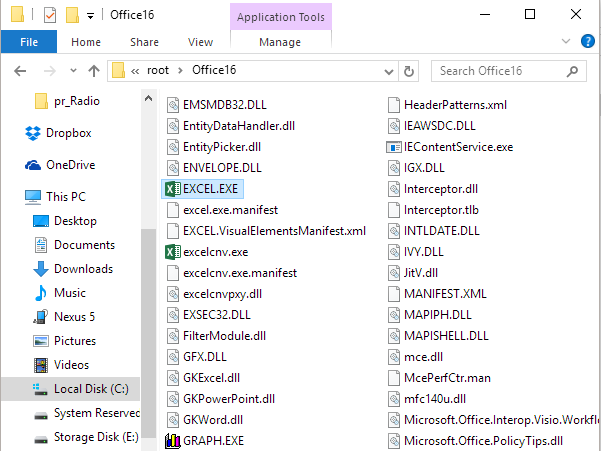Image resolution: width=601 pixels, height=451 pixels.
Task: Click the New folder icon in quick access toolbar
Action: click(x=72, y=15)
